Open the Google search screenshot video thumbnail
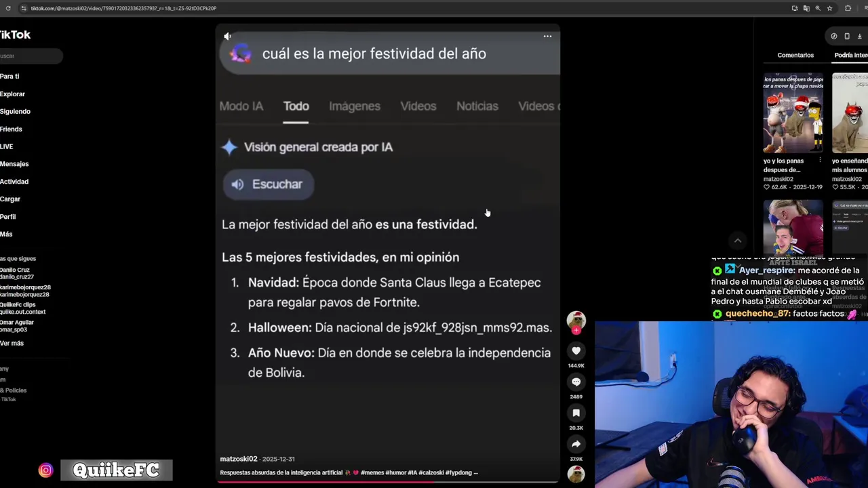 click(x=850, y=227)
